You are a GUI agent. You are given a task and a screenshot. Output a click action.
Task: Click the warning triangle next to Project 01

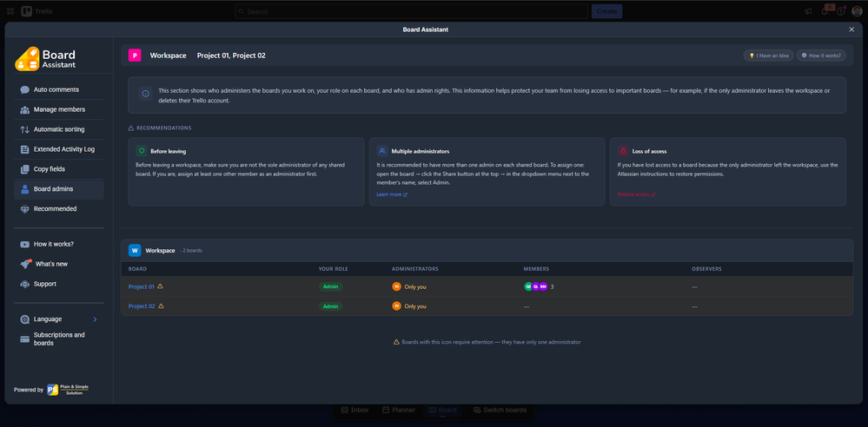click(x=161, y=286)
